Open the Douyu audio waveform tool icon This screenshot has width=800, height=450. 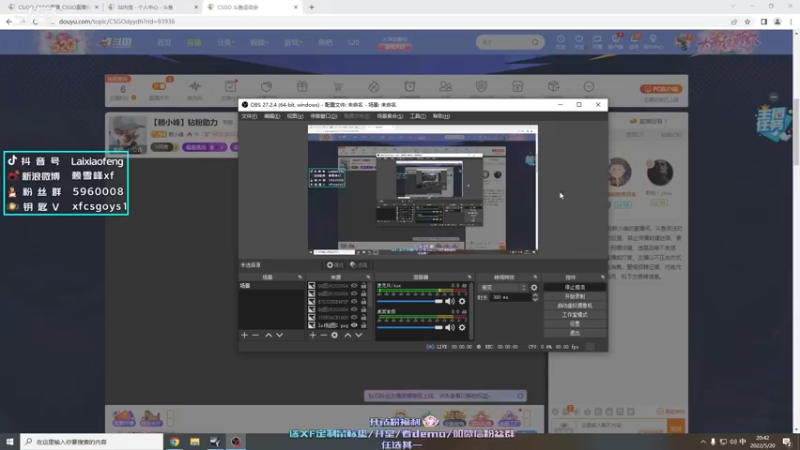195,87
